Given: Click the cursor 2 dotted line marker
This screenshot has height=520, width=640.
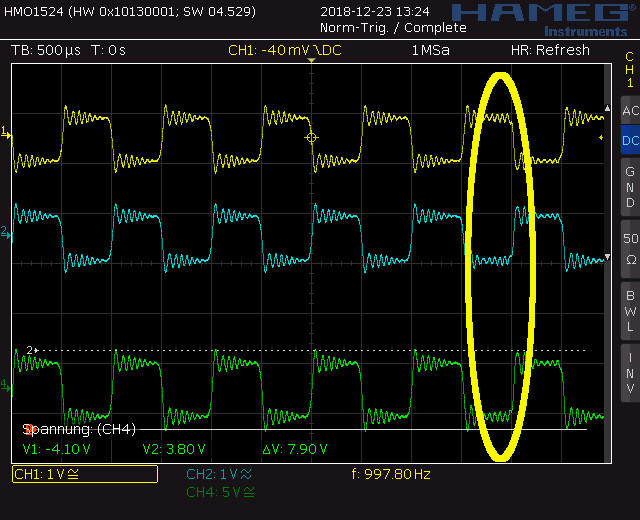Looking at the screenshot, I should coord(32,350).
